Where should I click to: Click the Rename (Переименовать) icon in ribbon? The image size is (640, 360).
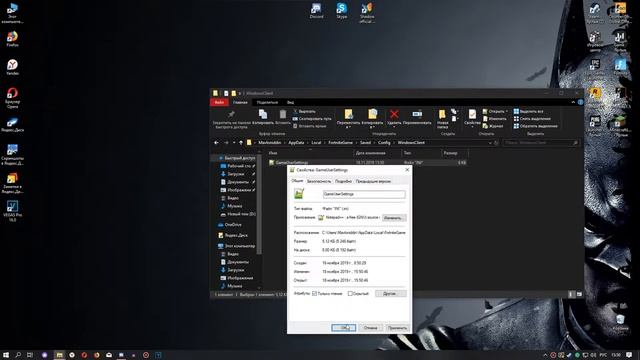[417, 114]
